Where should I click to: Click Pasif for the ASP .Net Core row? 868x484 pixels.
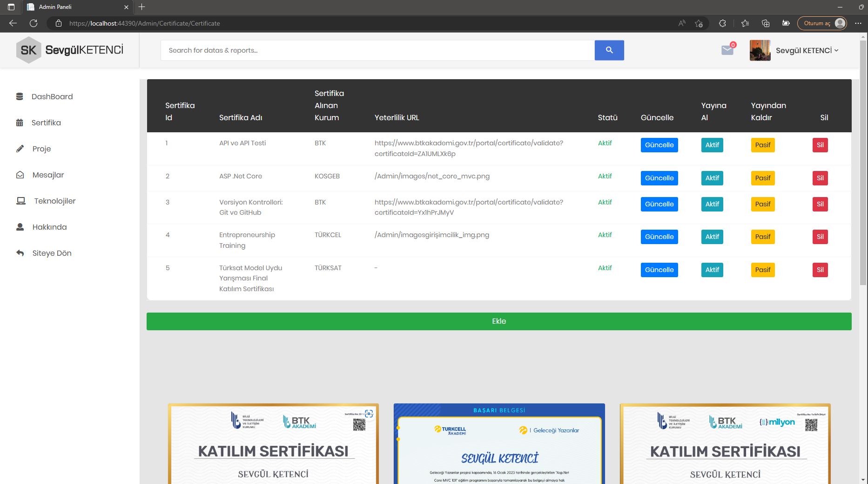[x=763, y=178]
